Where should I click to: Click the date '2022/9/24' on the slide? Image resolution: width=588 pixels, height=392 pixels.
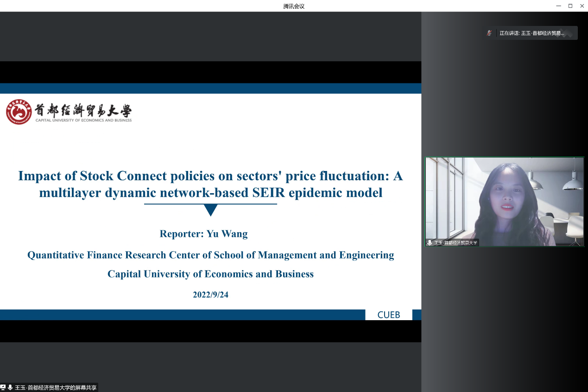point(211,295)
